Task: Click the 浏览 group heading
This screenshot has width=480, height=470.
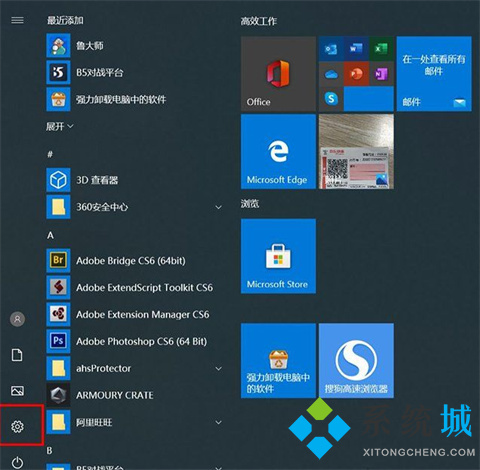Action: pyautogui.click(x=250, y=203)
